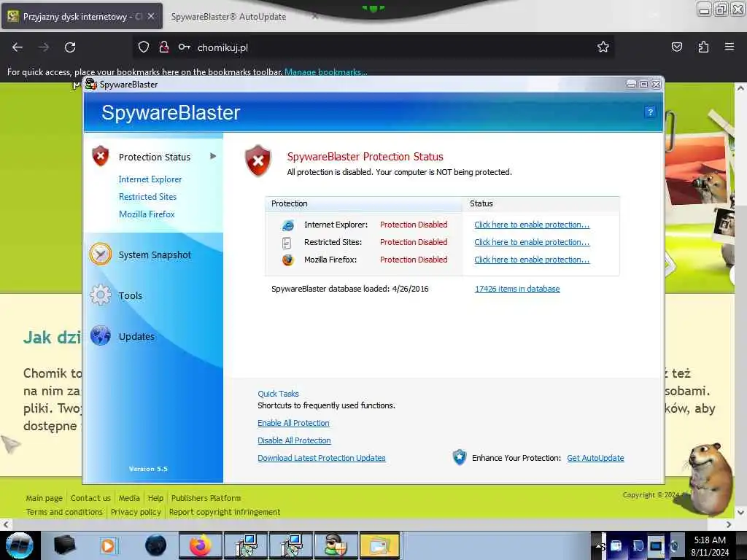Viewport: 747px width, 560px height.
Task: Click the Get AutoUpdate link
Action: click(x=595, y=458)
